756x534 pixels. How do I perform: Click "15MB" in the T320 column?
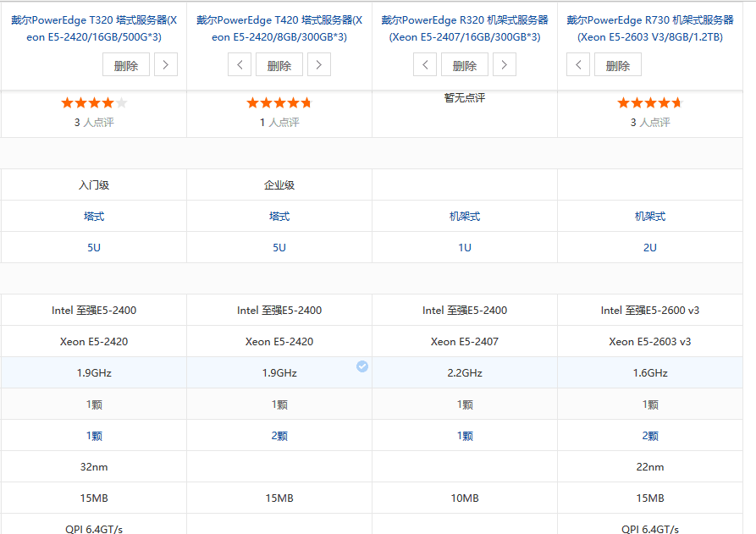[x=94, y=498]
